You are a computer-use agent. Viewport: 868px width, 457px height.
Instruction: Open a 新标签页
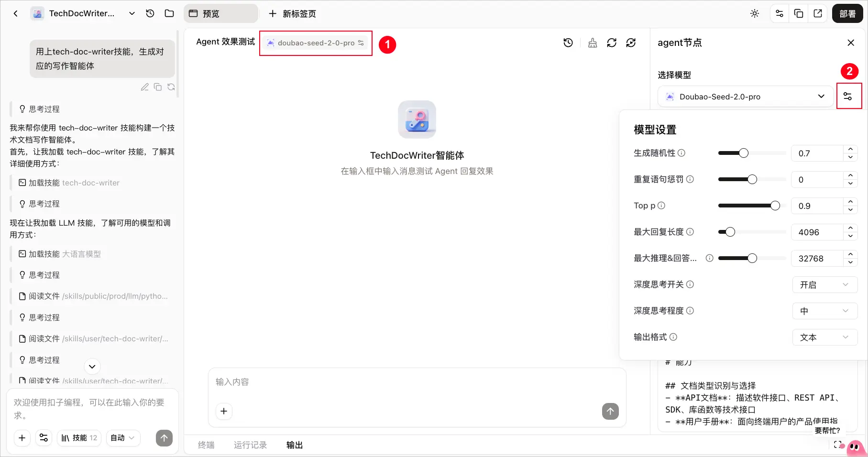click(x=292, y=13)
